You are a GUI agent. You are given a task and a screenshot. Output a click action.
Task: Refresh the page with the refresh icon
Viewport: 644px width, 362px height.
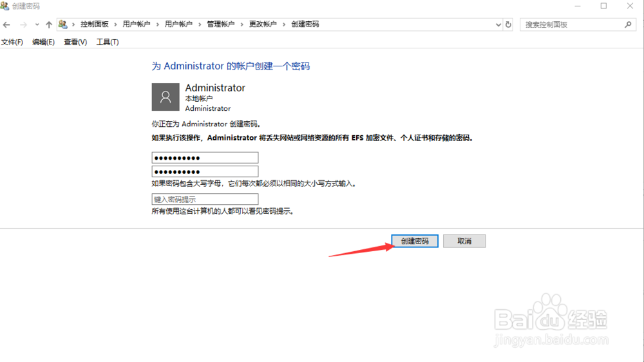[509, 24]
